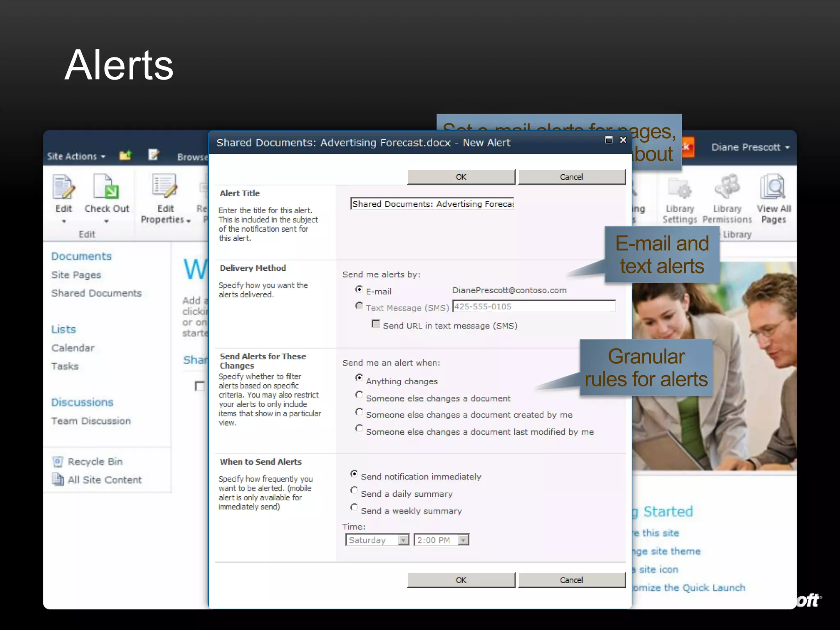The height and width of the screenshot is (630, 840).
Task: Open Team Discussion link
Action: coord(91,421)
